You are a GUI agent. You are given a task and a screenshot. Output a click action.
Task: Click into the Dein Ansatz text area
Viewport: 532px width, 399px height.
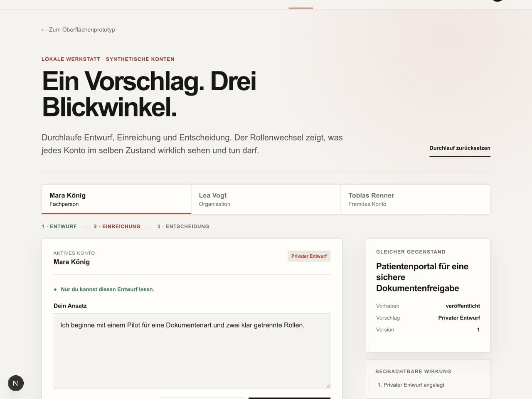click(x=192, y=351)
